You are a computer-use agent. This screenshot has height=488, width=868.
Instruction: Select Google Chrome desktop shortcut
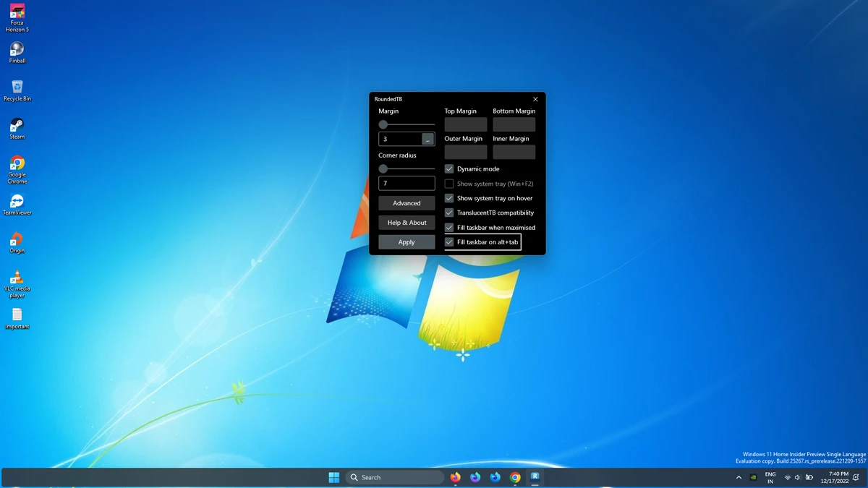(17, 170)
